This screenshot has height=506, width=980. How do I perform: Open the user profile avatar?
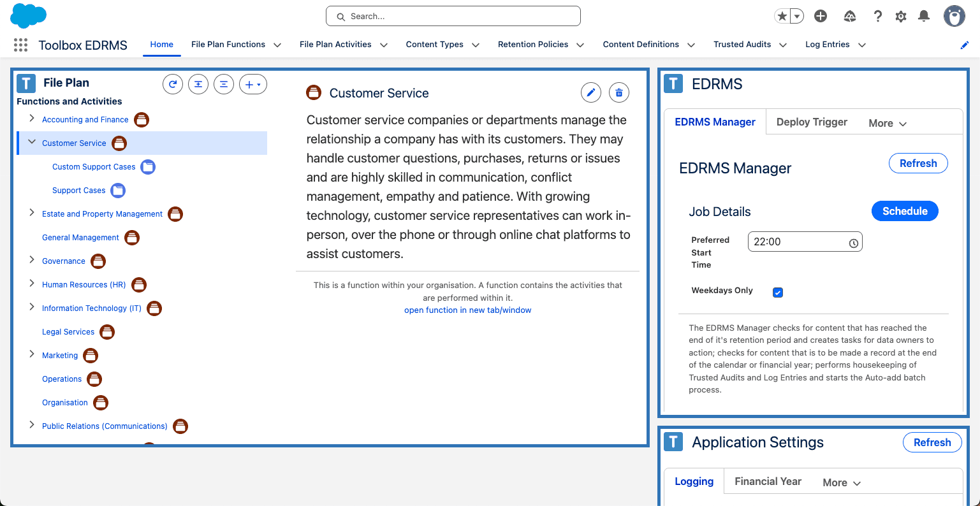point(954,17)
